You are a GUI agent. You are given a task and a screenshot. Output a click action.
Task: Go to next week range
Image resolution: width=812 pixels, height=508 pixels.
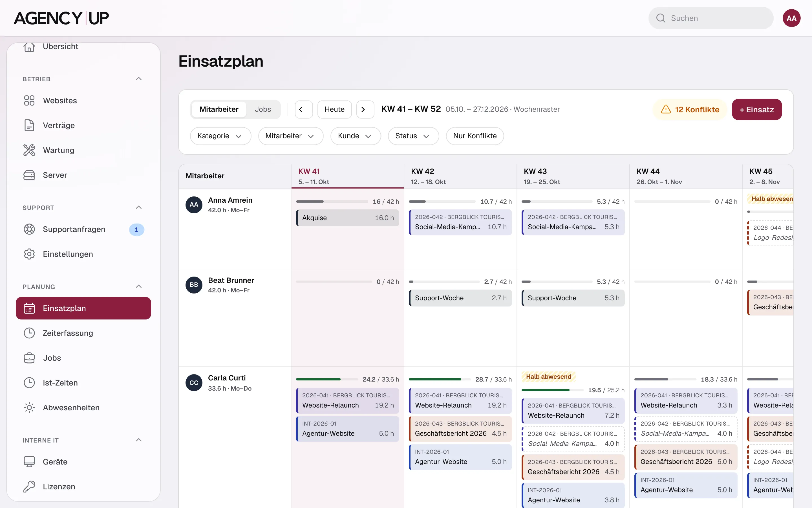[x=365, y=110]
